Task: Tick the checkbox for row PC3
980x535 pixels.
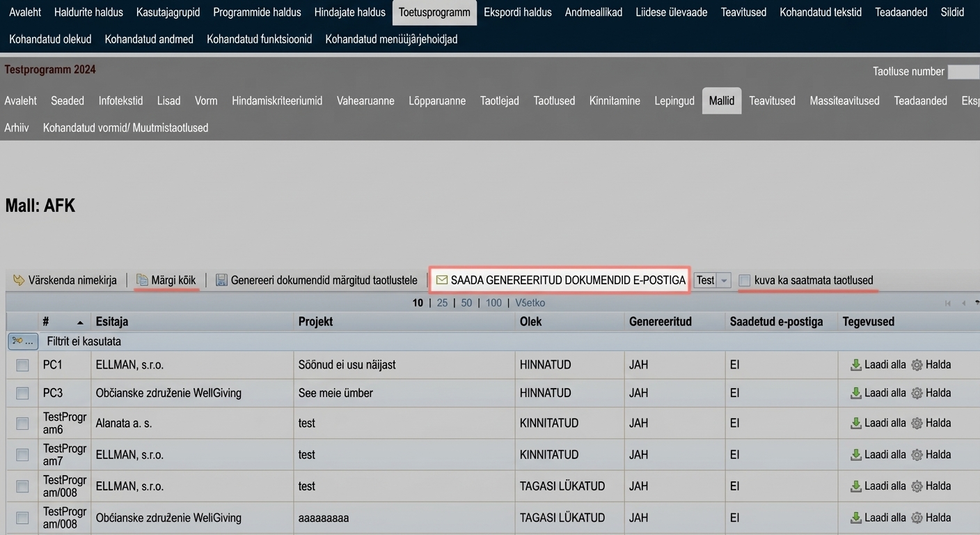Action: click(22, 394)
